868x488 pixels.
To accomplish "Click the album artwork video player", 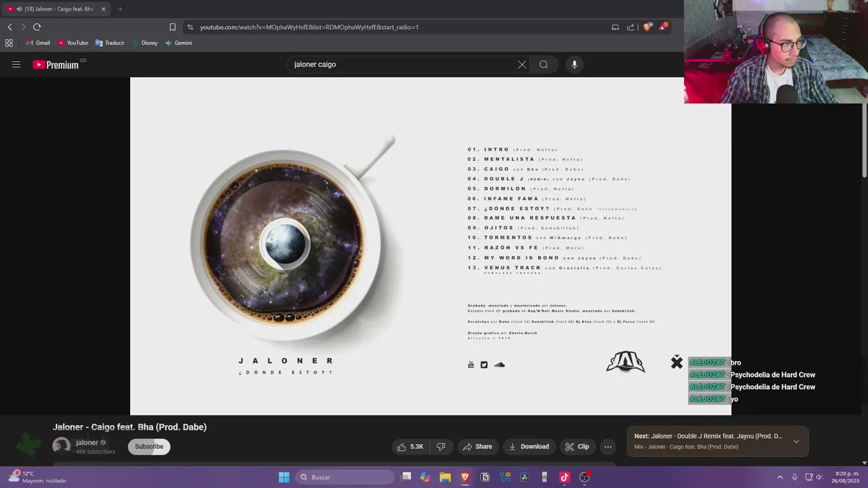I will click(431, 246).
